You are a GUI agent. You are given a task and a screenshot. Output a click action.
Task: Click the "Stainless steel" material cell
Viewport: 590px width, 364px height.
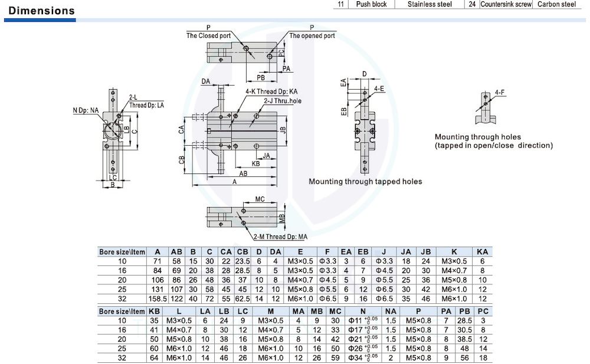pos(430,4)
